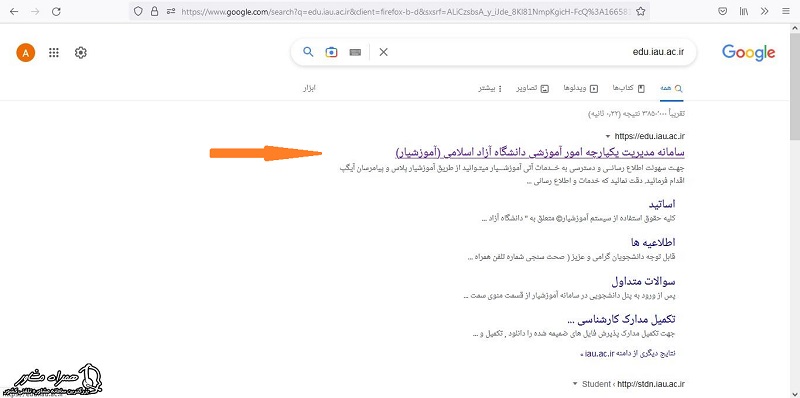Reload the page with the refresh icon

(x=57, y=11)
